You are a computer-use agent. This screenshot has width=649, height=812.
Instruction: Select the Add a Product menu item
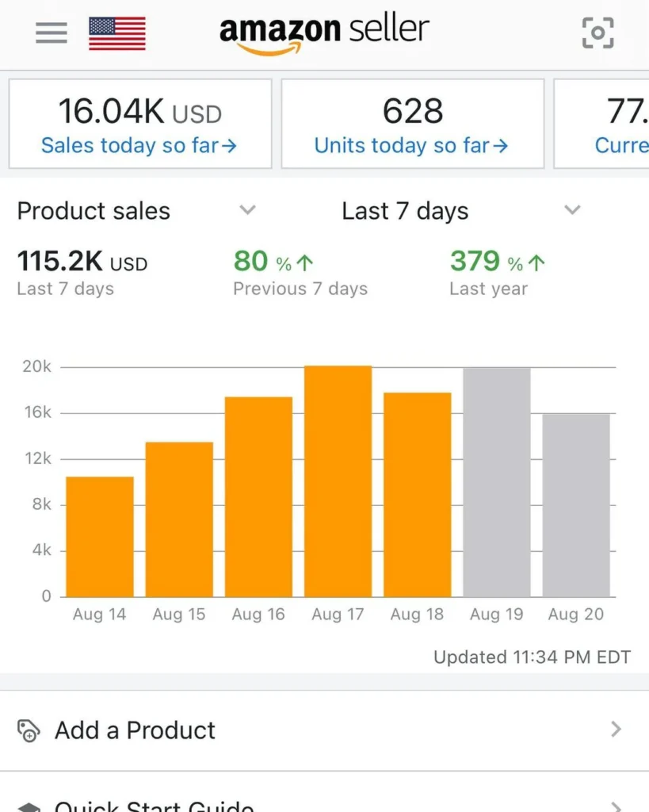(x=135, y=730)
